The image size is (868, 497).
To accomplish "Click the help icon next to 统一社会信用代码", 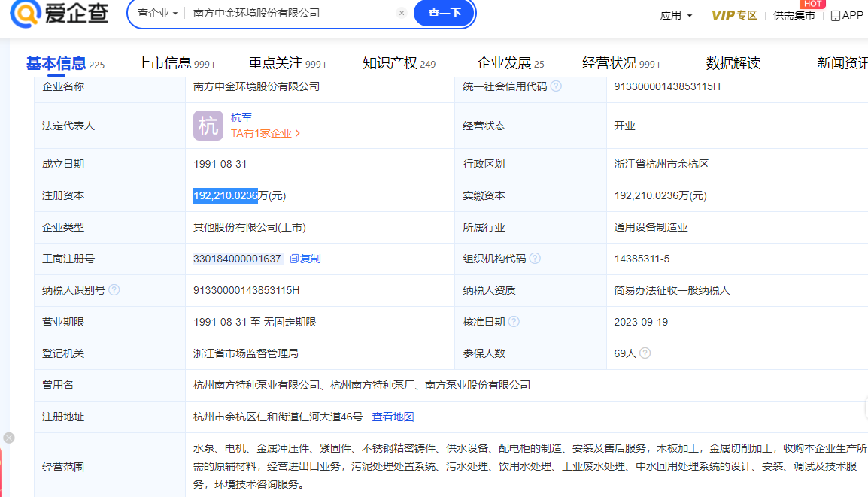I will [556, 86].
